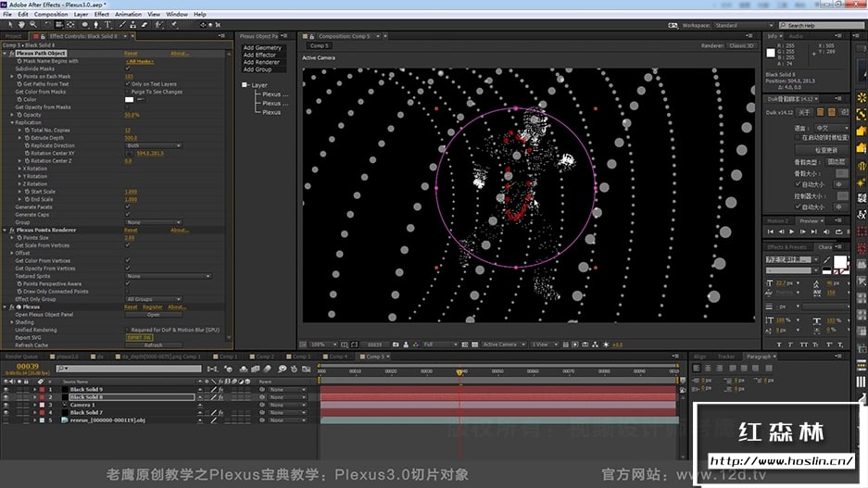Toggle Generate Facets checkbox

click(128, 206)
